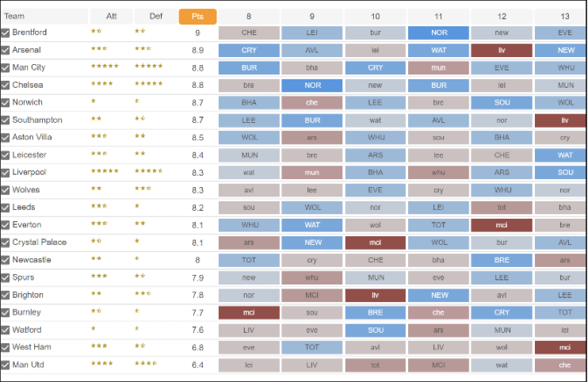Click Man Utd's defence star rating
The height and width of the screenshot is (382, 588).
(147, 365)
